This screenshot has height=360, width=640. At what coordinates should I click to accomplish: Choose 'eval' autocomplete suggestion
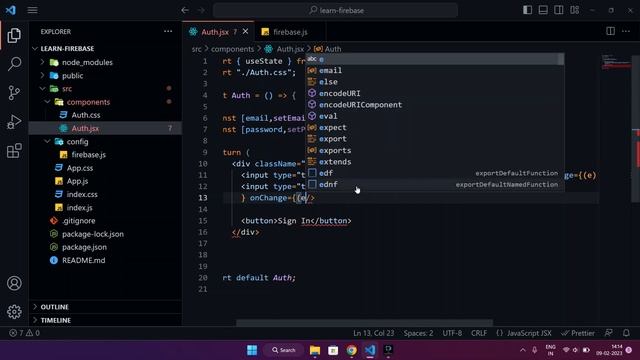click(x=435, y=116)
